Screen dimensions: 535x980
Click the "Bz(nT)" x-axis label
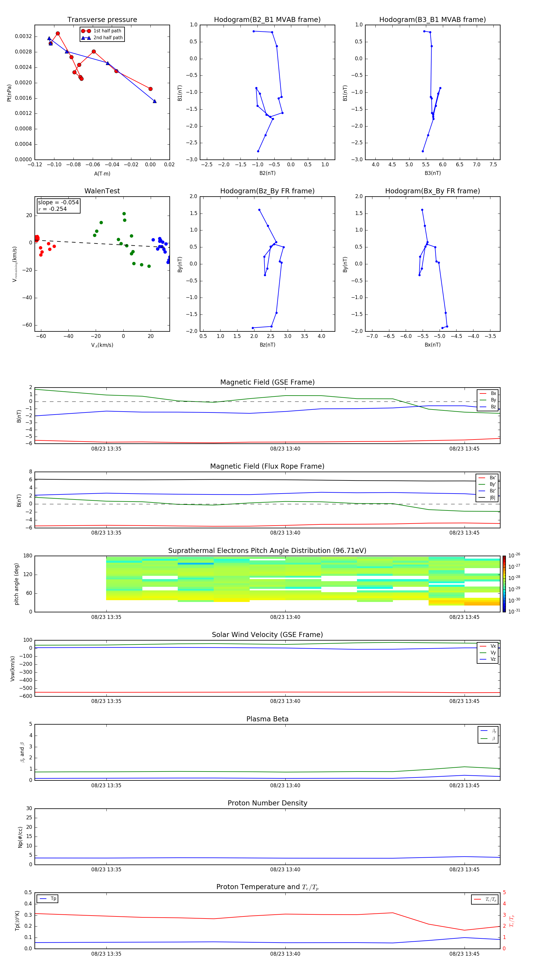[267, 345]
